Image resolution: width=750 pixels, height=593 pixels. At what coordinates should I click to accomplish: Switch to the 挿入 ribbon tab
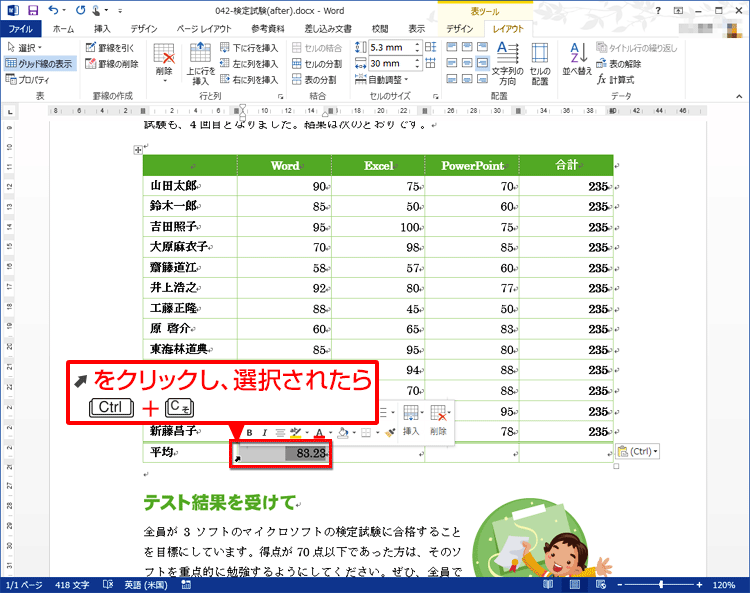(x=102, y=29)
